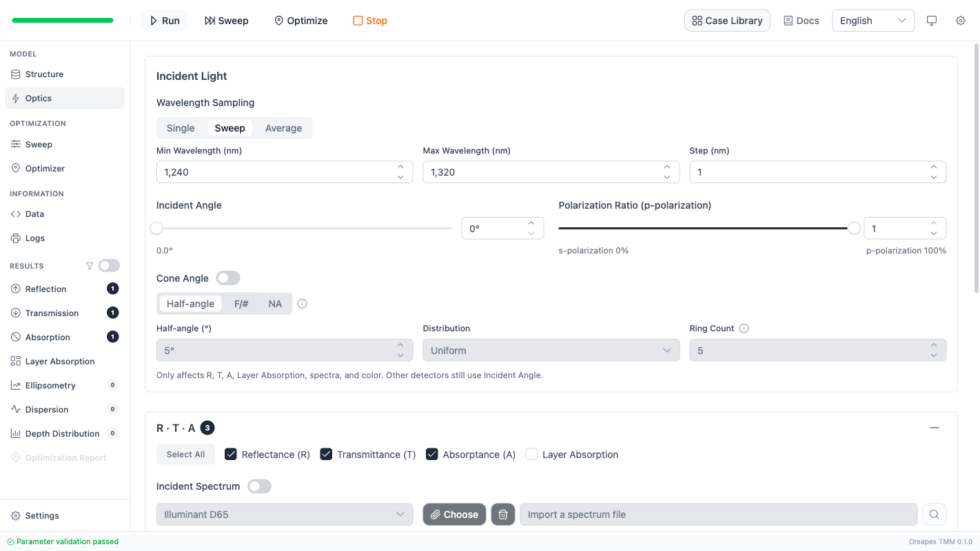Image resolution: width=980 pixels, height=551 pixels.
Task: Click the results filter funnel icon
Action: click(90, 266)
